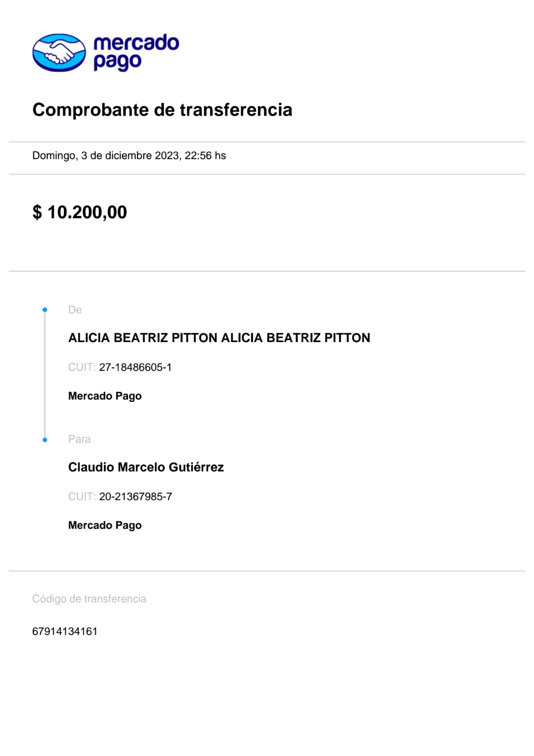The image size is (534, 756).
Task: Click the sender CUIT number 27-18486605-1
Action: coord(135,368)
